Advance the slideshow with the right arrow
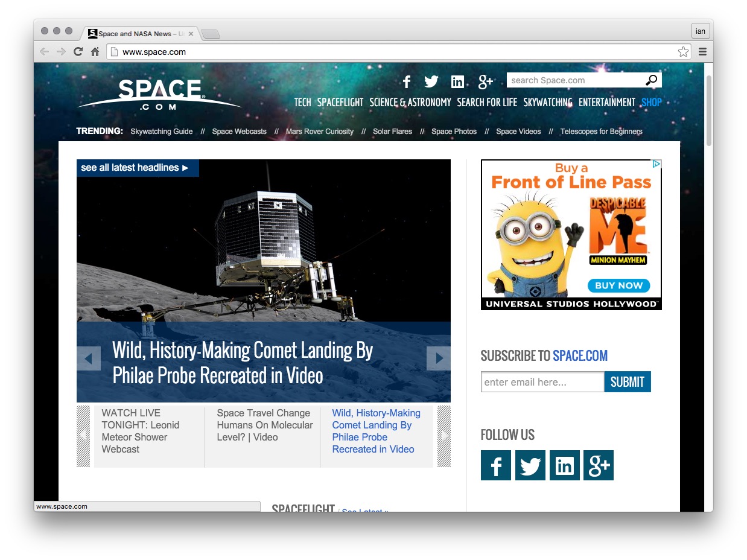 click(439, 358)
